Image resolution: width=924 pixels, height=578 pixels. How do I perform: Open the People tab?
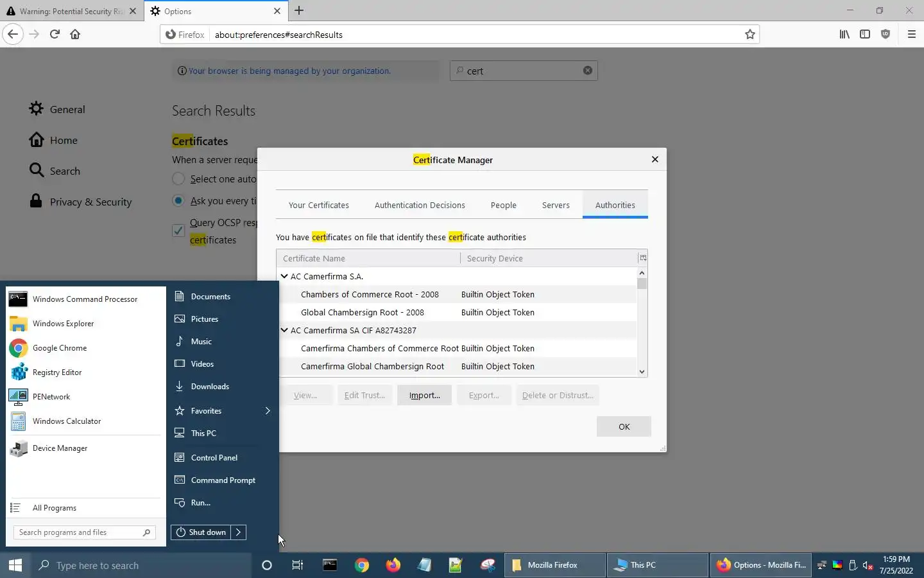[x=504, y=206]
